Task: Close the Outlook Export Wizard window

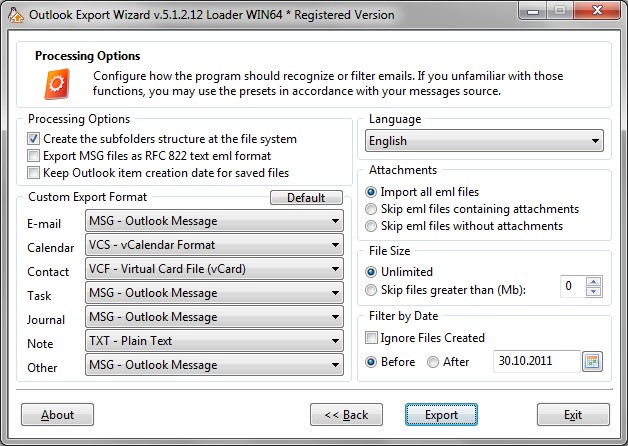Action: [x=597, y=10]
